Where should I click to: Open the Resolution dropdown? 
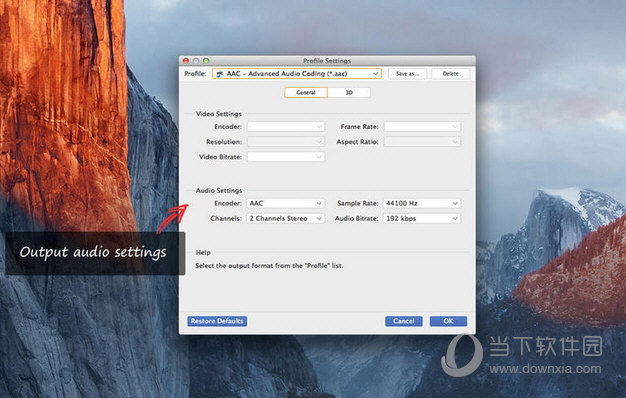click(x=285, y=142)
